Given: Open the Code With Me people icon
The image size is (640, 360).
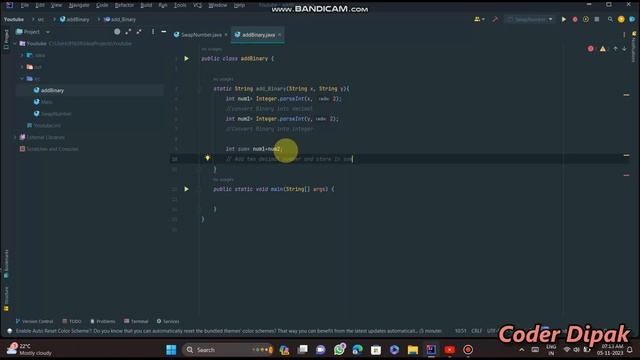Looking at the screenshot, I should 479,19.
